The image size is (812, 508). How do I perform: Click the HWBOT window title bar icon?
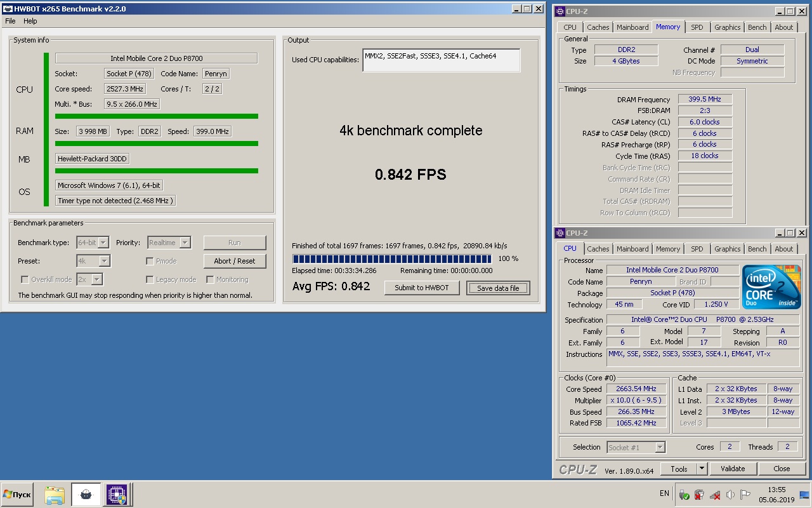pos(8,9)
